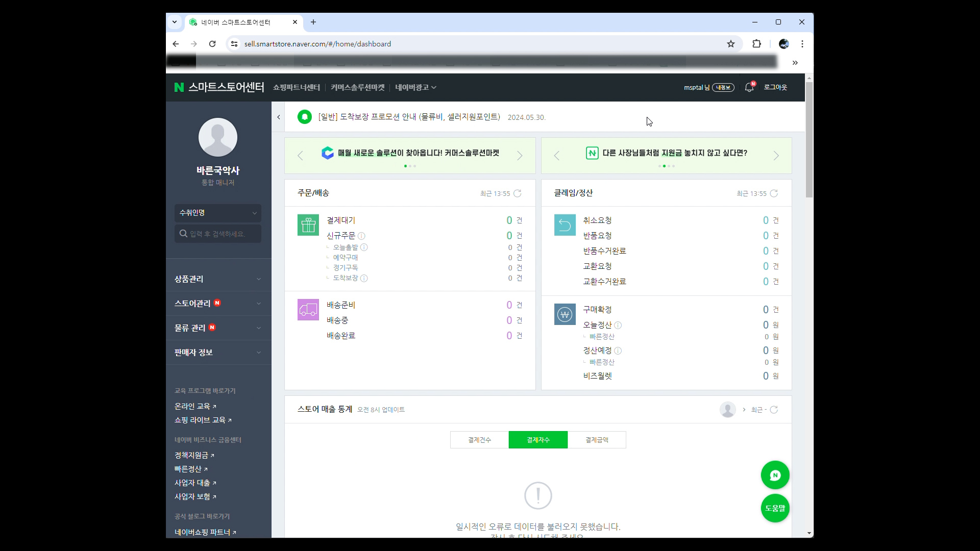Click the notification bell icon
Viewport: 980px width, 551px height.
click(x=749, y=88)
